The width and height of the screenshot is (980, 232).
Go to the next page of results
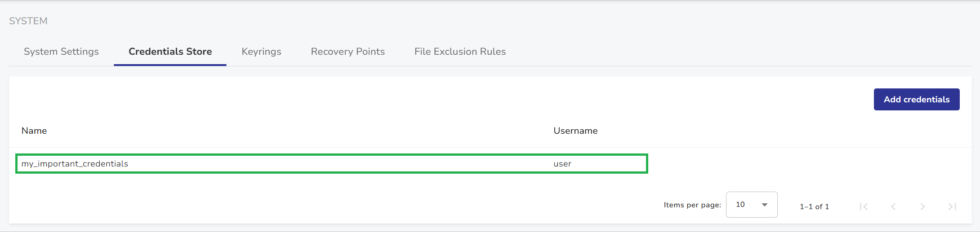click(x=922, y=206)
